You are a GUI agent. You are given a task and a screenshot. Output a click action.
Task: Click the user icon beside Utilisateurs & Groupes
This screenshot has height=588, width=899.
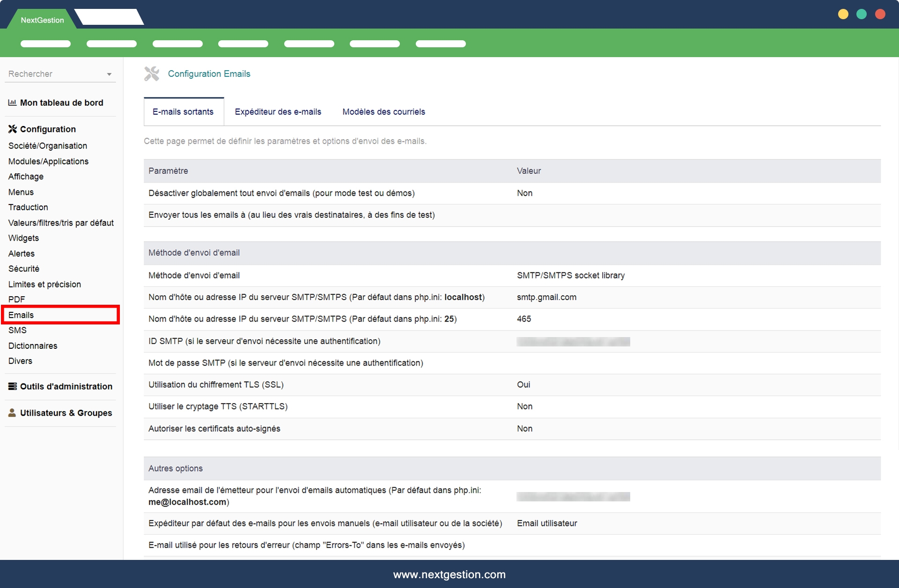coord(12,413)
